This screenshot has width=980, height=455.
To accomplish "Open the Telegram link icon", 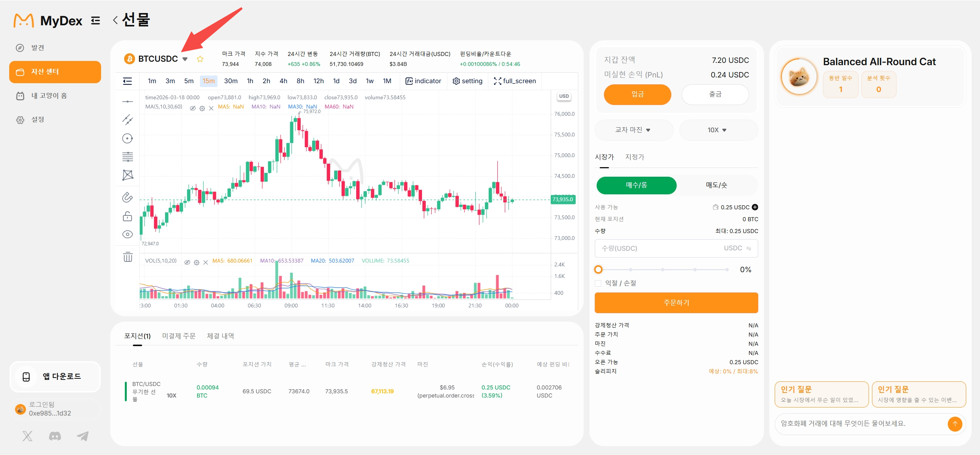I will tap(83, 436).
